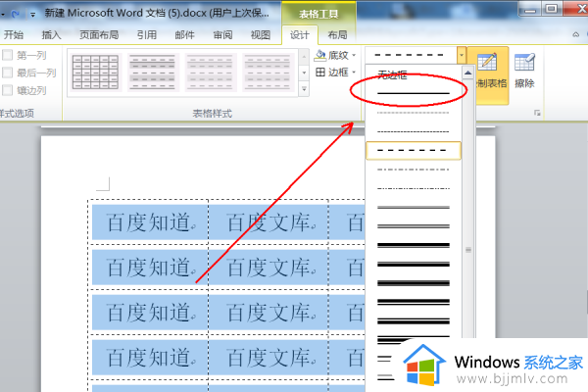Click the redo icon in quick access toolbar
588x392 pixels.
pos(15,15)
